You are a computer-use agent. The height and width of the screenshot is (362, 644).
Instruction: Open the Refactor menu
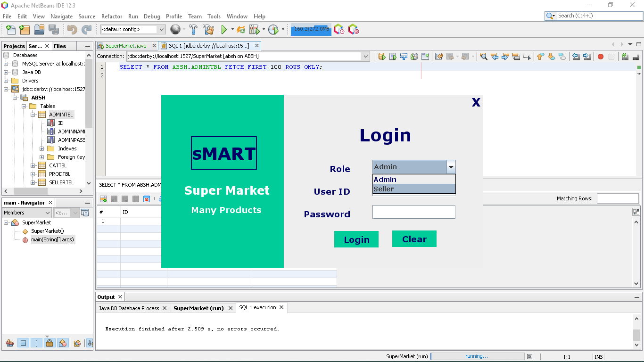pos(112,16)
